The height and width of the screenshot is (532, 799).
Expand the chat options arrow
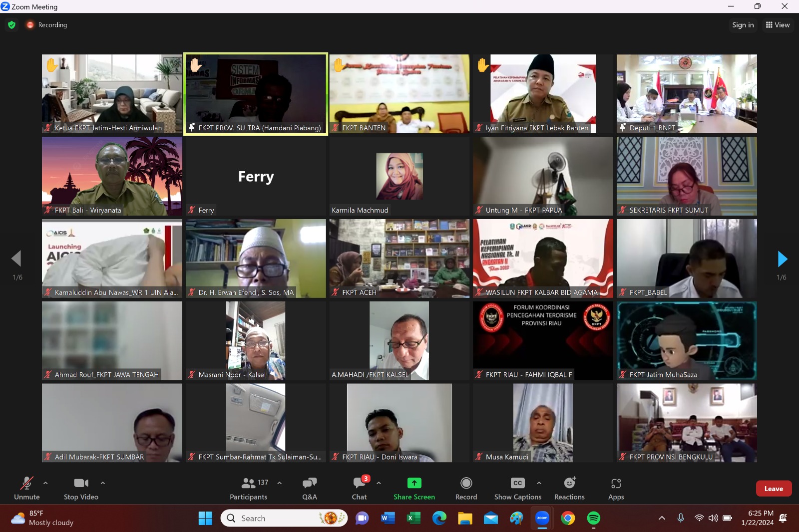click(x=379, y=483)
